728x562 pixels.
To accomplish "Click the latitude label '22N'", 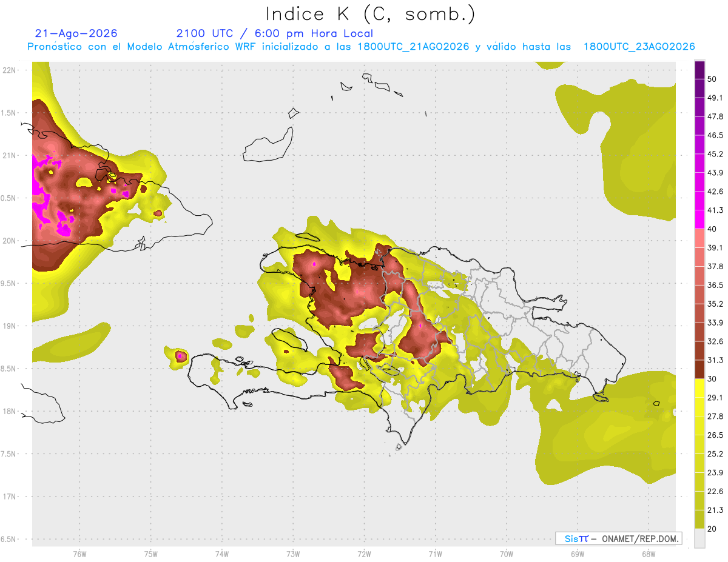I will [8, 70].
